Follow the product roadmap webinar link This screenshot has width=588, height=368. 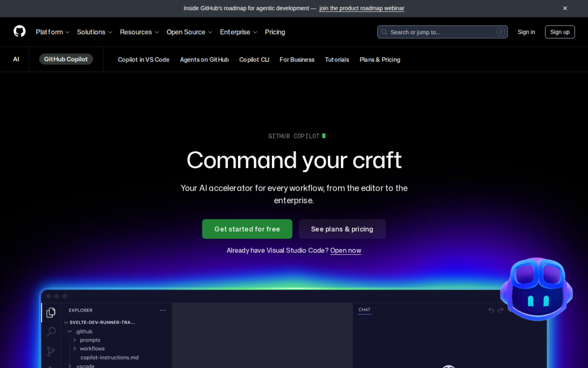pos(362,8)
